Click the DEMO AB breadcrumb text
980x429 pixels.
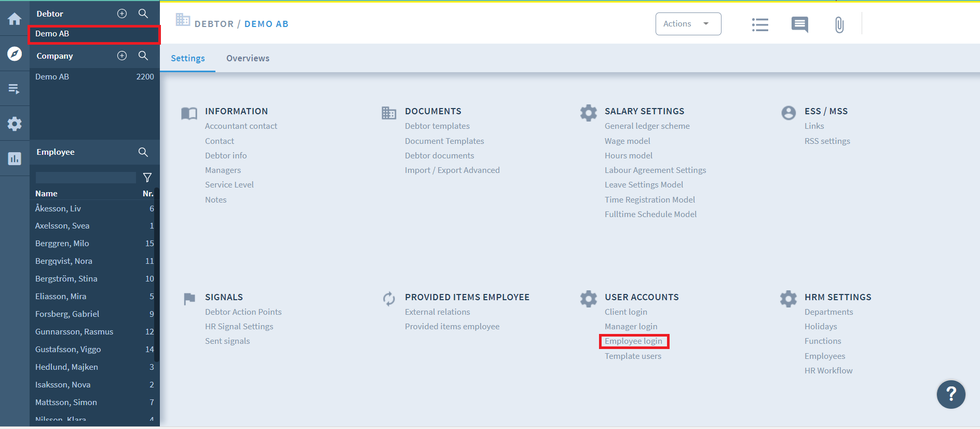(x=266, y=24)
